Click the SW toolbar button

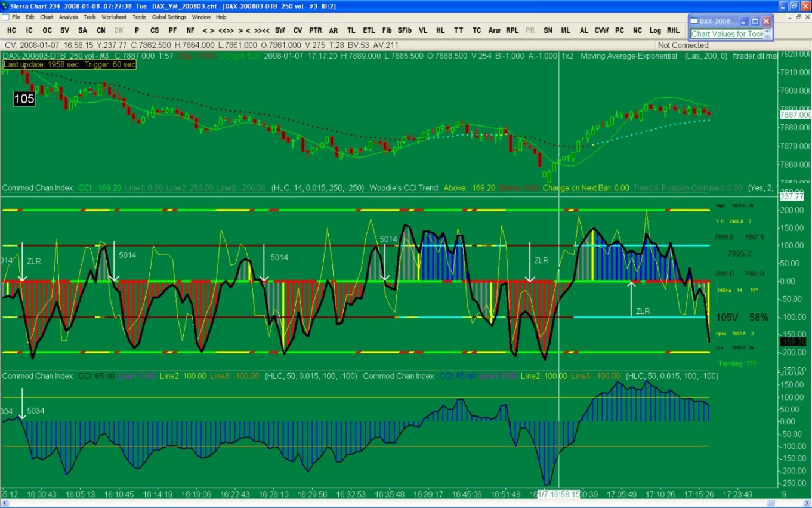[280, 30]
